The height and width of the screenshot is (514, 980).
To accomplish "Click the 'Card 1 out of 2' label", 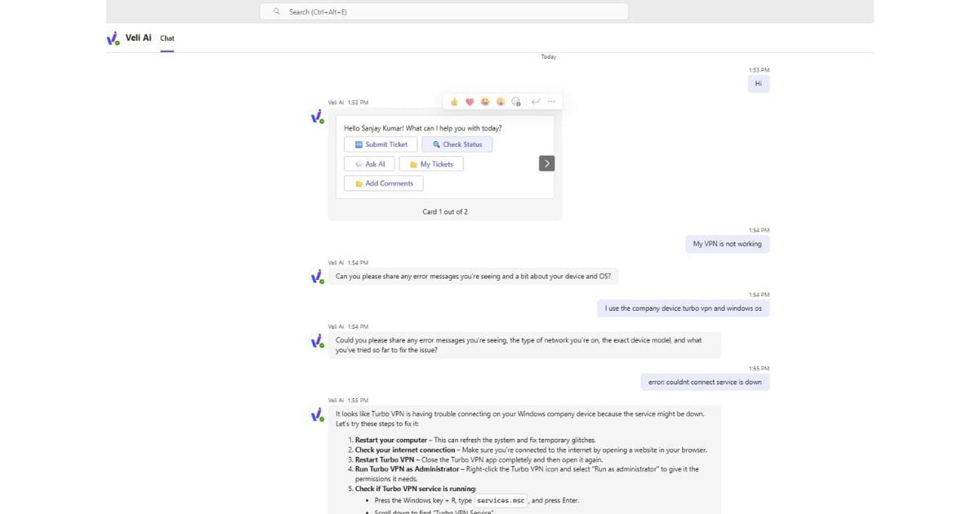I will pyautogui.click(x=445, y=211).
